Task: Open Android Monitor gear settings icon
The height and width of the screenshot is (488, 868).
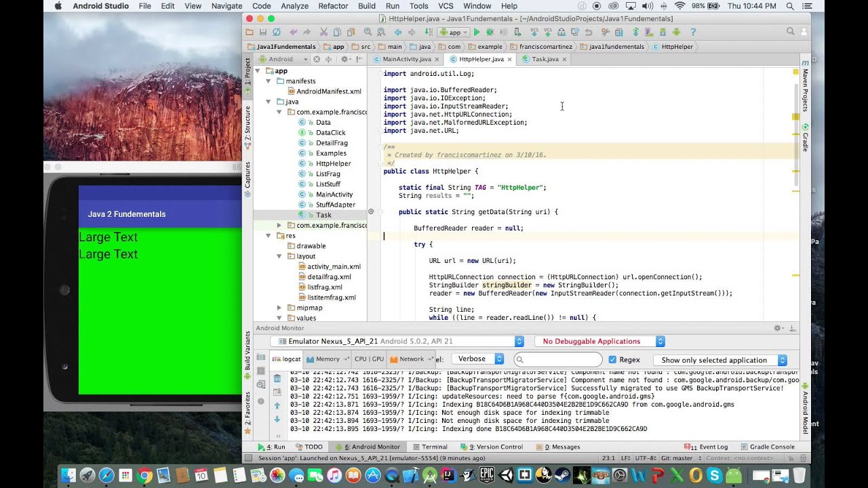Action: pos(778,328)
